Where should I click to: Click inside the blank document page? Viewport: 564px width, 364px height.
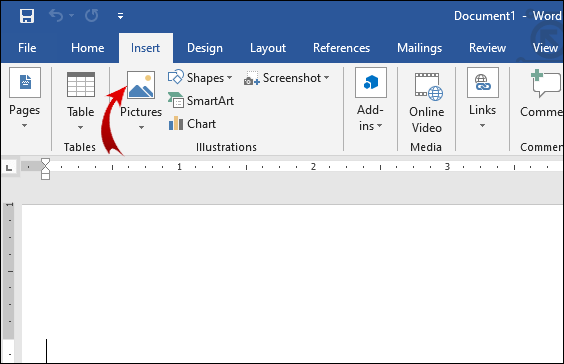pyautogui.click(x=292, y=283)
